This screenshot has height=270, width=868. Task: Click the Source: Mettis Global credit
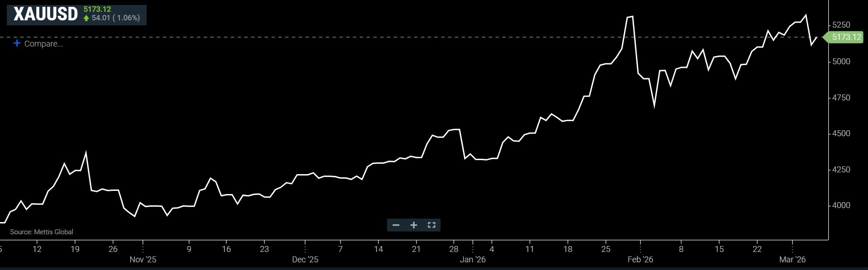42,232
